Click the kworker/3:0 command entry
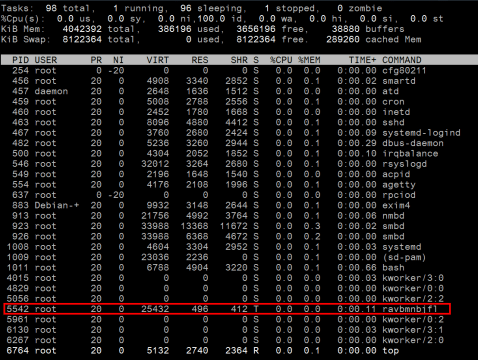478x360 pixels. pyautogui.click(x=413, y=278)
